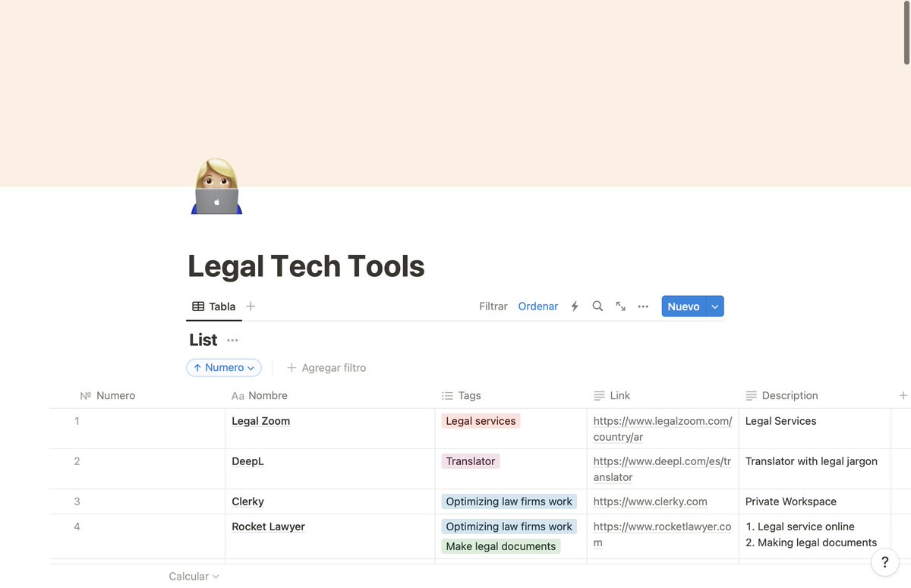911x588 pixels.
Task: Open options menu next to List title
Action: click(232, 341)
